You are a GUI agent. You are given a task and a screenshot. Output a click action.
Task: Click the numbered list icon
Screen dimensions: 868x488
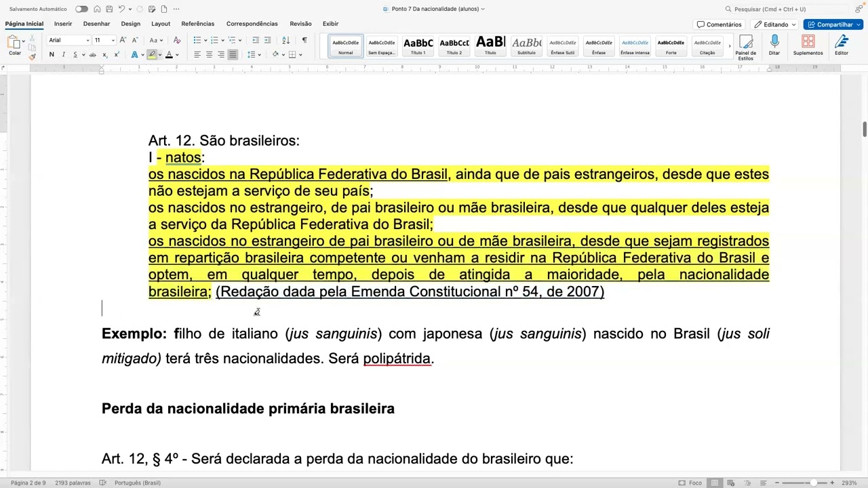tap(214, 40)
